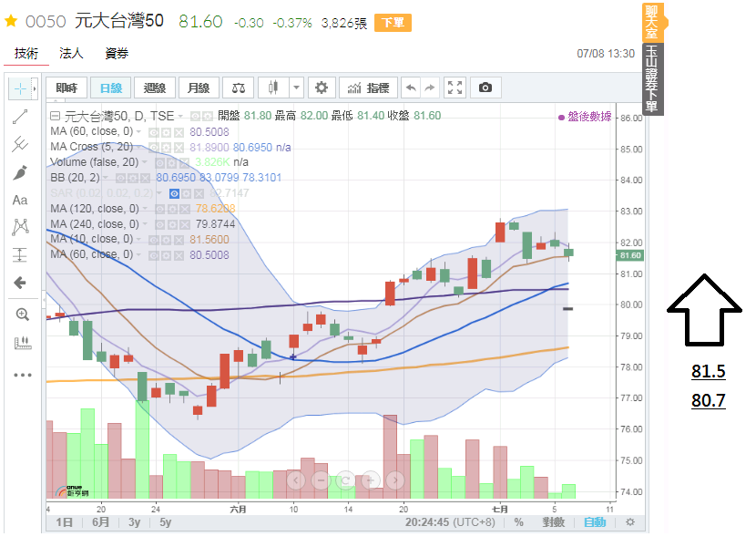Viewport: 756px width, 547px height.
Task: Hide the Volume (false, 20) indicator
Action: coord(159,162)
